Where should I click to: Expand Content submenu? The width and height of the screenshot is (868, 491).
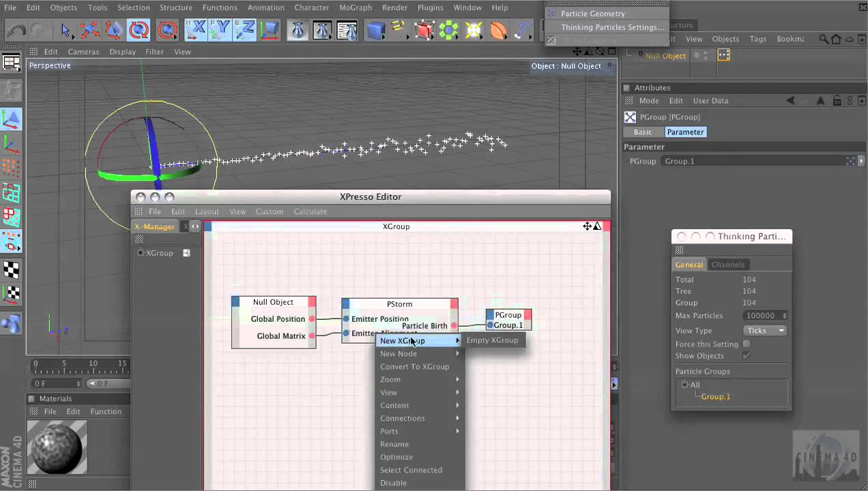(420, 406)
